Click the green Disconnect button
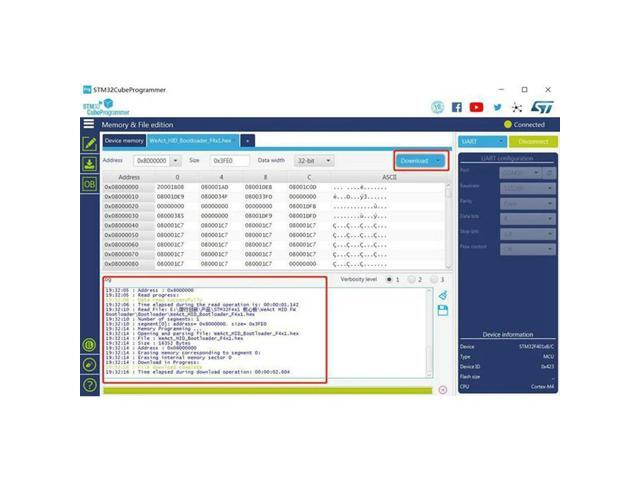This screenshot has height=480, width=640. click(534, 142)
